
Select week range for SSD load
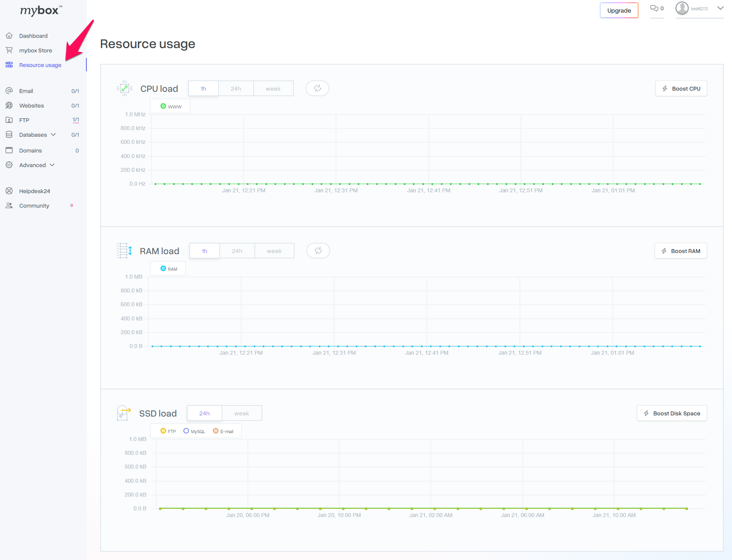(242, 413)
